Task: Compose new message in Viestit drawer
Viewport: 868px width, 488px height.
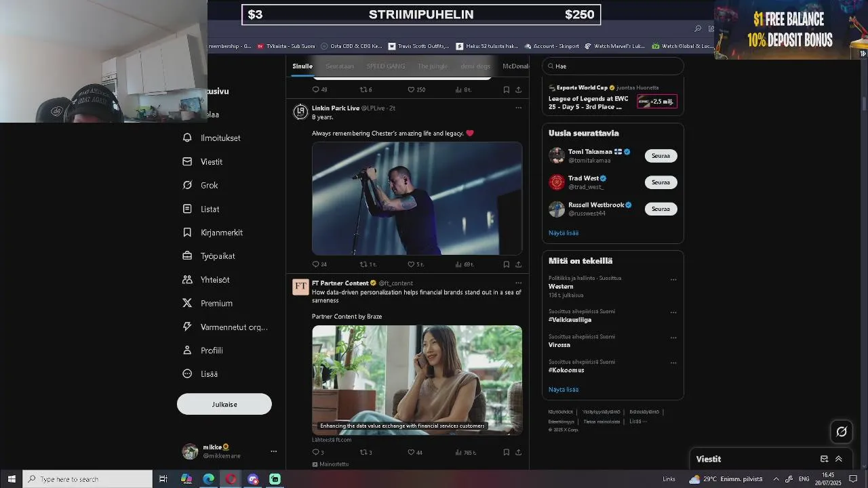Action: (824, 459)
